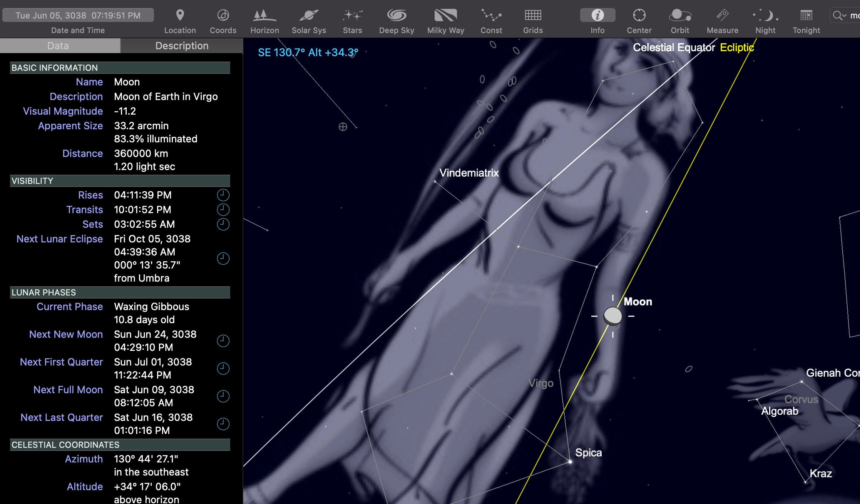This screenshot has width=860, height=504.
Task: Click the date and time field
Action: (x=78, y=15)
